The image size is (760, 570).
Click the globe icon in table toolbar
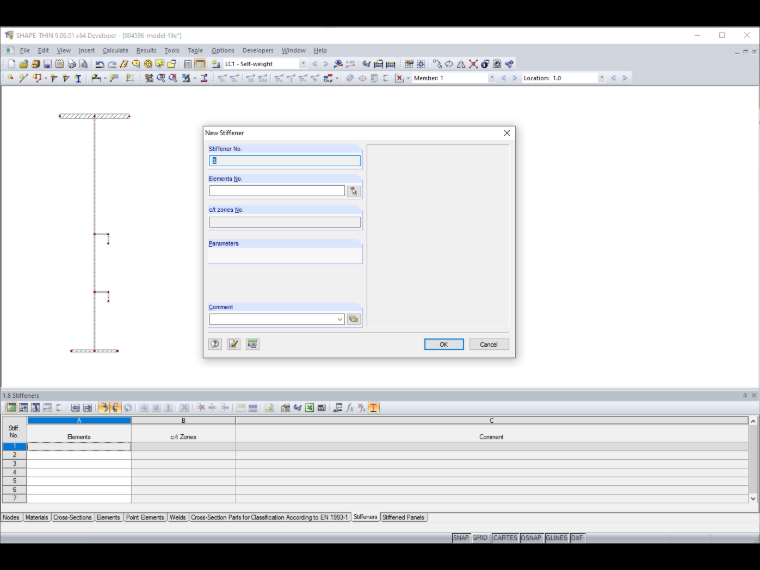128,408
